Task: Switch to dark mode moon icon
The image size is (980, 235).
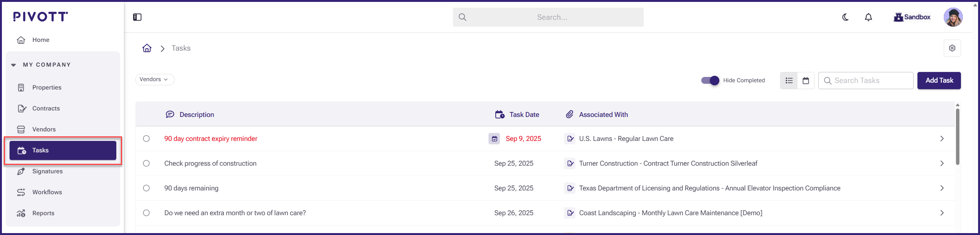Action: tap(845, 17)
